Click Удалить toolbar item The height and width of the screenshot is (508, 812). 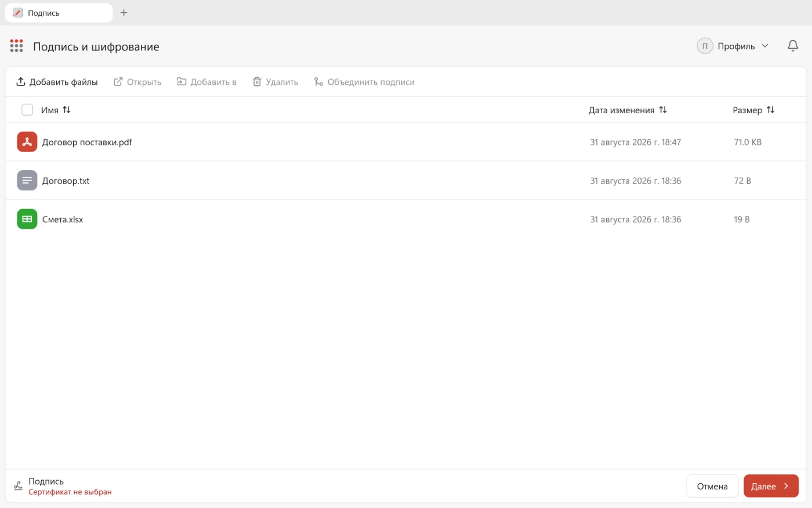coord(275,82)
